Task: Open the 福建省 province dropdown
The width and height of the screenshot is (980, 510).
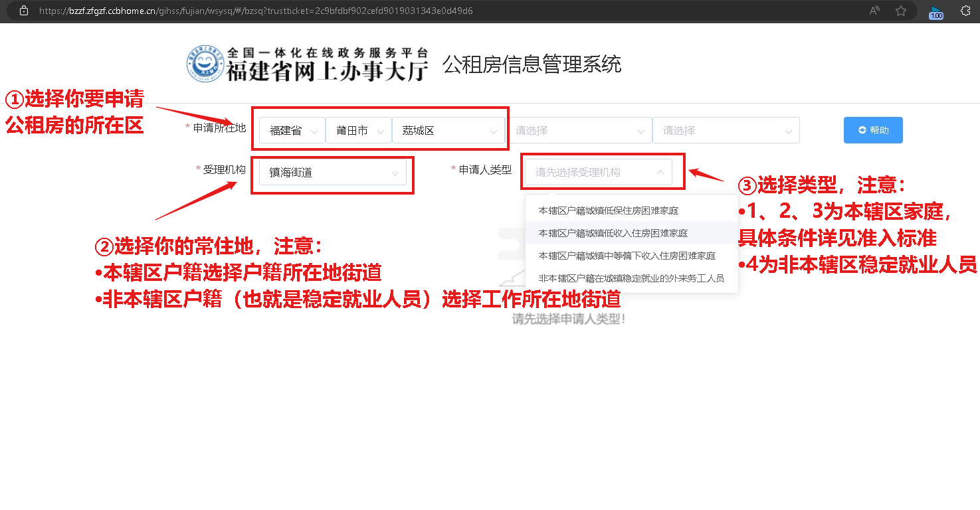Action: tap(290, 130)
